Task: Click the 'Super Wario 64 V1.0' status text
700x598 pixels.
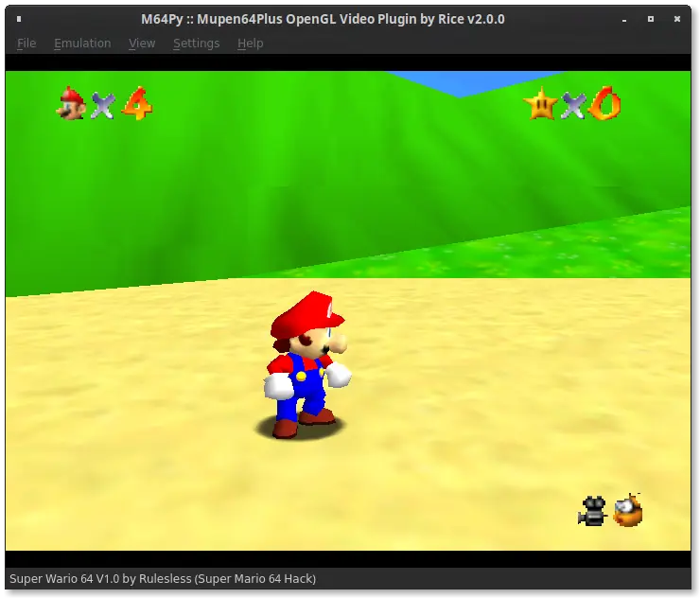Action: point(64,579)
